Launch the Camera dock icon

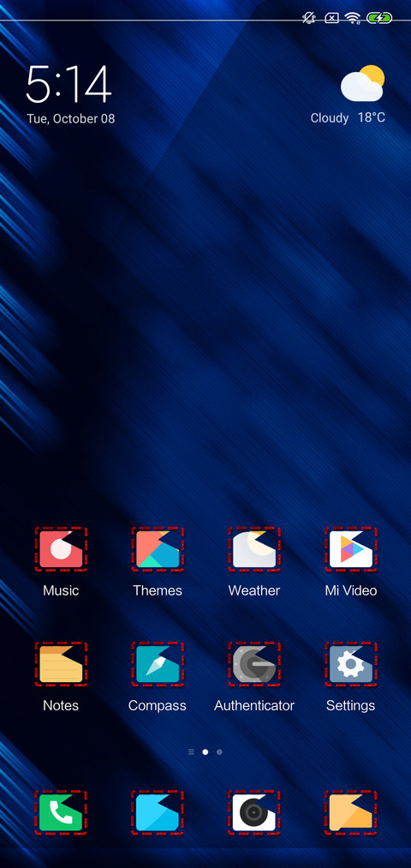[254, 812]
